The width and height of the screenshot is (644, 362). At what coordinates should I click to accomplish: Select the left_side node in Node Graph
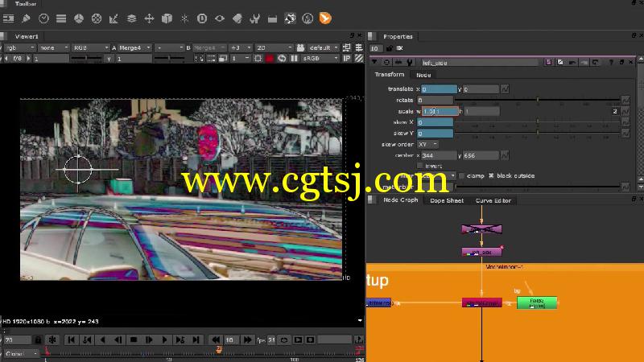tap(481, 252)
